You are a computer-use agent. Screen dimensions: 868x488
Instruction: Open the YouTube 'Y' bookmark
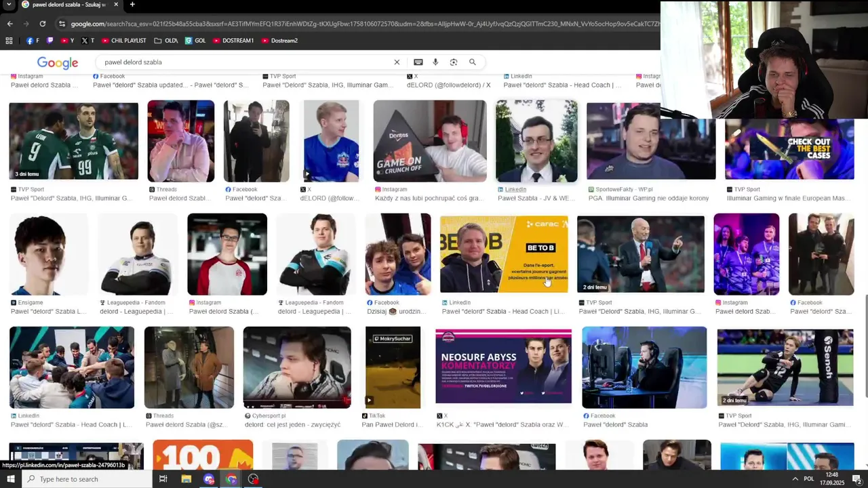pos(67,41)
